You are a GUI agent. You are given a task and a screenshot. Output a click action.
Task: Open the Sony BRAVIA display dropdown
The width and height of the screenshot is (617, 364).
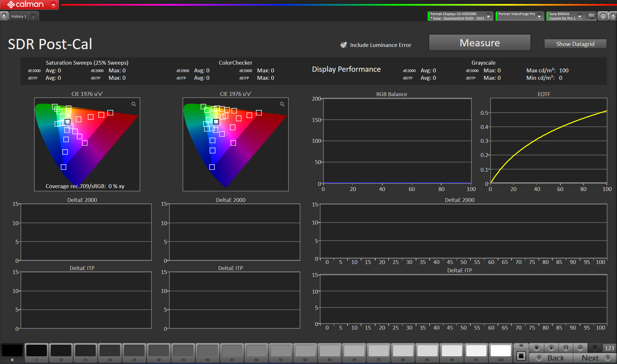[x=579, y=16]
